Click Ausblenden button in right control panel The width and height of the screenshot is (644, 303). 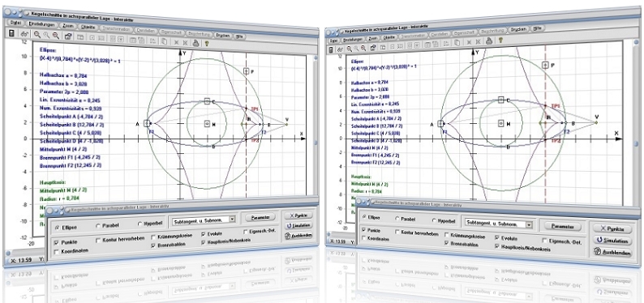[613, 253]
